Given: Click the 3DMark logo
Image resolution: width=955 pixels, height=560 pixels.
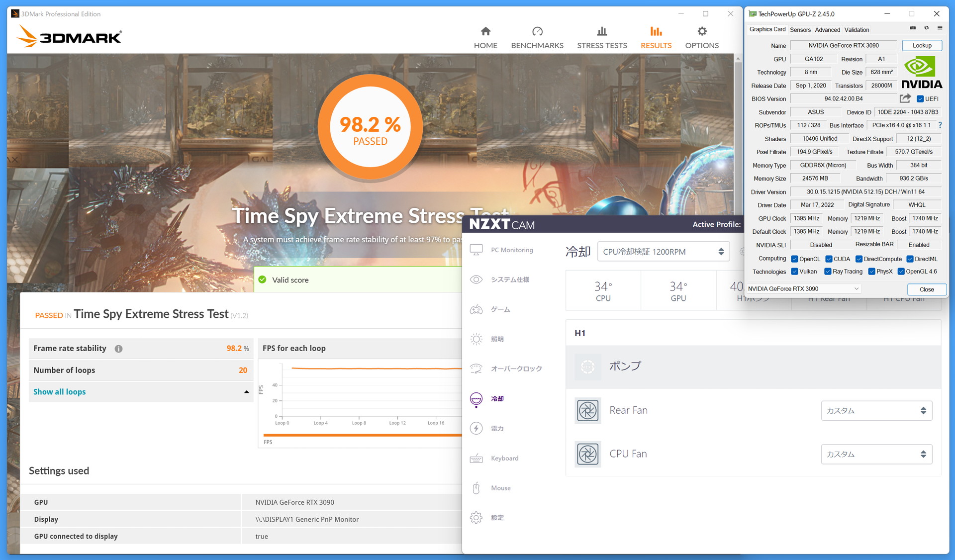Looking at the screenshot, I should point(69,37).
